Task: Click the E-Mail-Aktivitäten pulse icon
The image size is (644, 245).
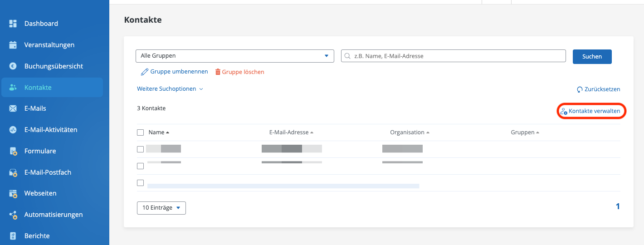Action: coord(13,130)
